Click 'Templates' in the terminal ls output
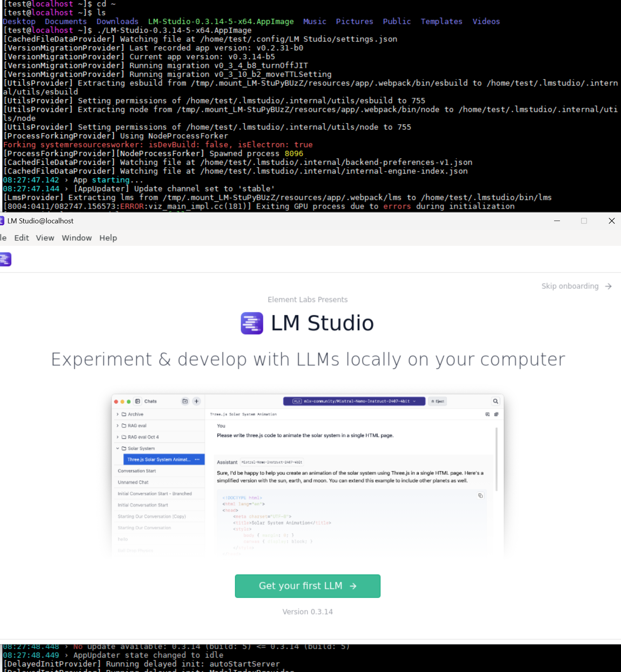Screen dimensions: 621x672 coord(441,22)
